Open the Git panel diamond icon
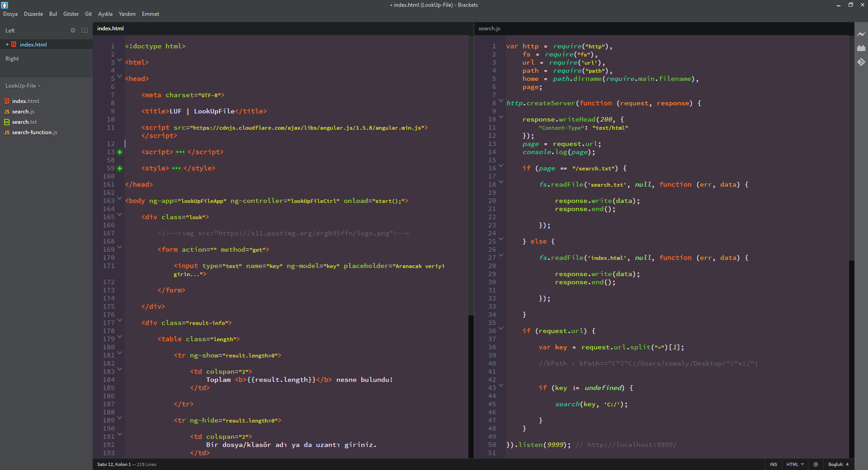The width and height of the screenshot is (868, 470). [x=861, y=62]
